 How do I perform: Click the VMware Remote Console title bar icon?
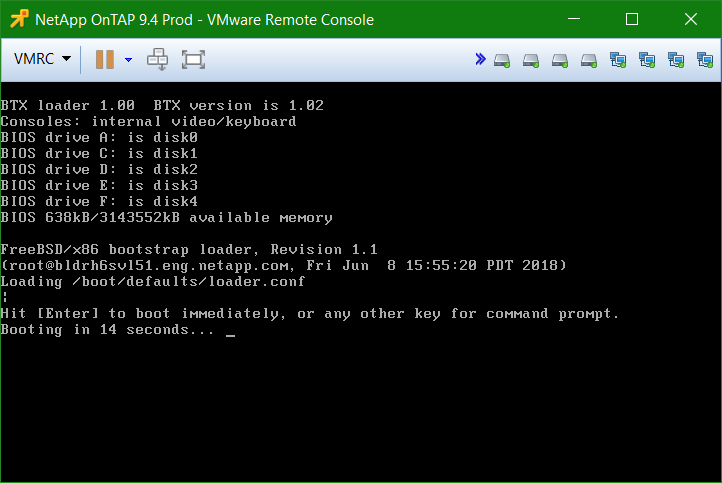(x=19, y=19)
